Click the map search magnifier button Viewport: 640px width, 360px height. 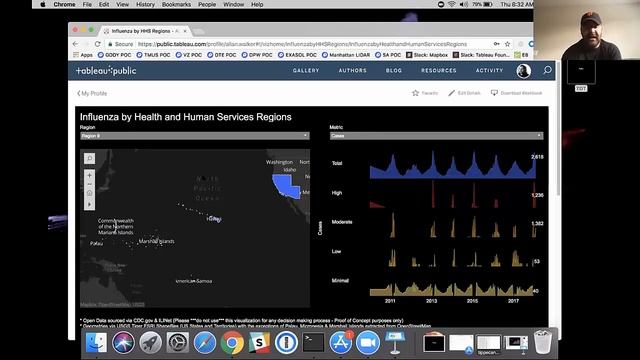pyautogui.click(x=89, y=158)
